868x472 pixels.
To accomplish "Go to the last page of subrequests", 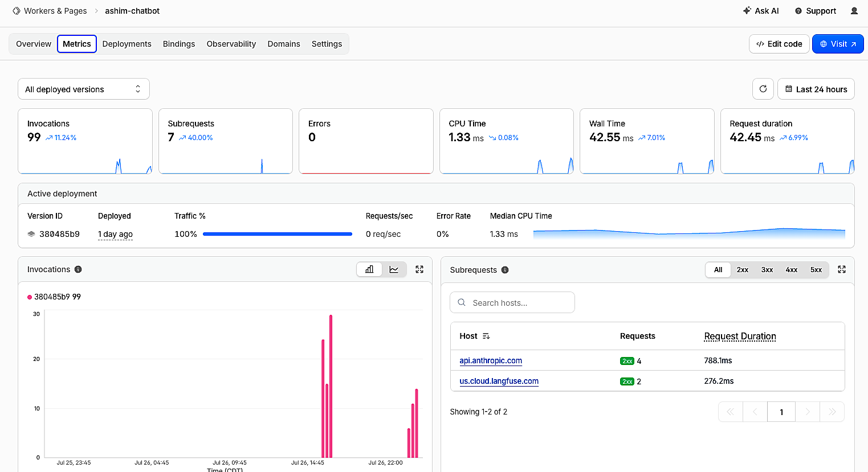I will tap(832, 412).
